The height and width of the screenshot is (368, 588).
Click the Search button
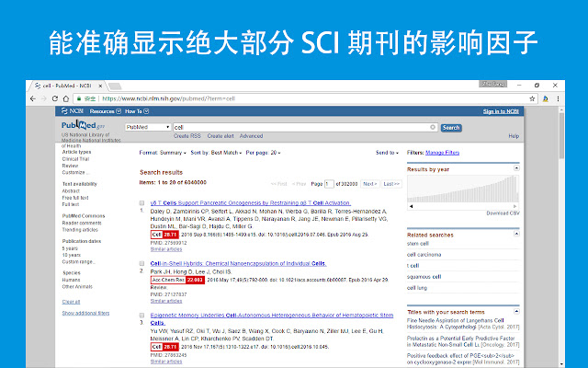(451, 128)
